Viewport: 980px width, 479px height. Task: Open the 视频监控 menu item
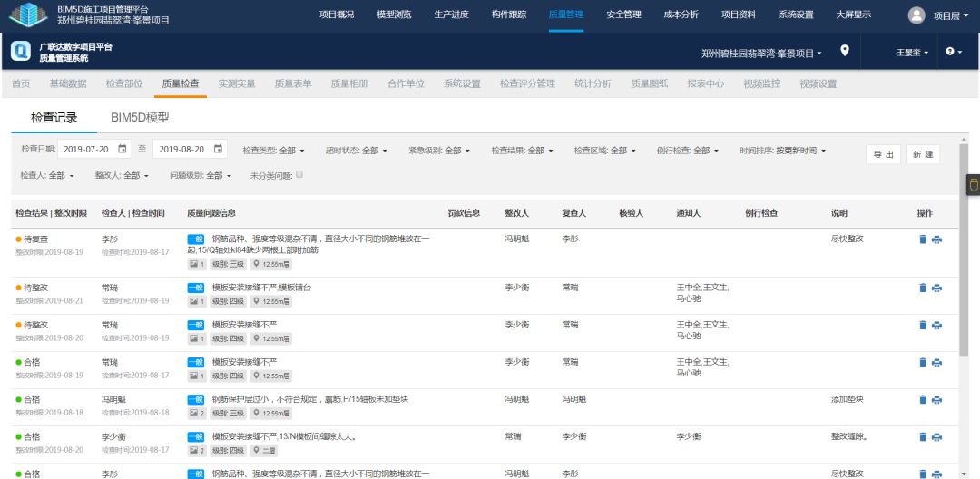coord(762,83)
